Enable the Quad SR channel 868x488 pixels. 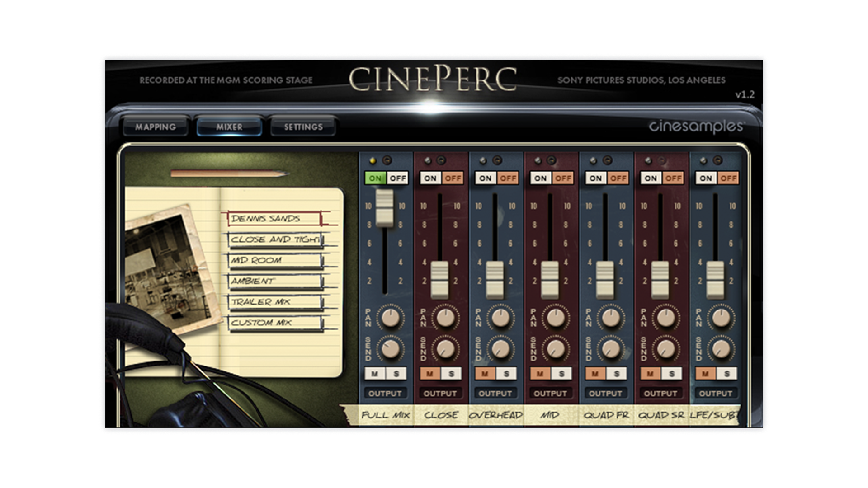(x=651, y=178)
